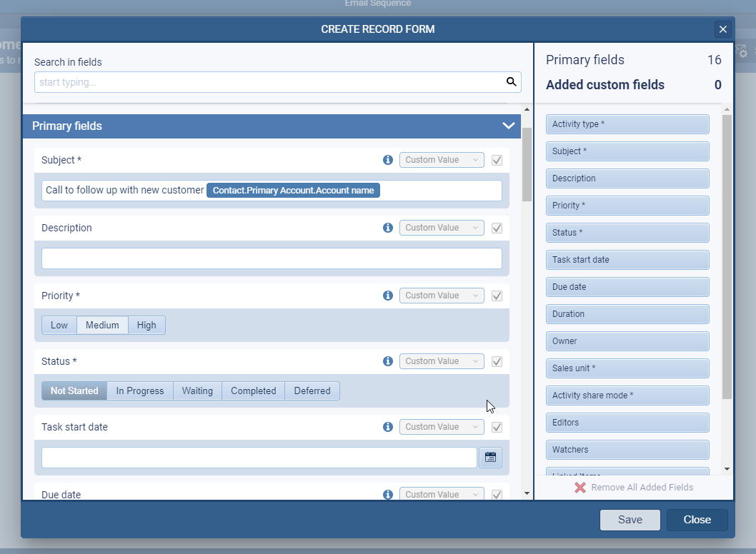Image resolution: width=756 pixels, height=554 pixels.
Task: Select the Completed status option
Action: tap(253, 391)
